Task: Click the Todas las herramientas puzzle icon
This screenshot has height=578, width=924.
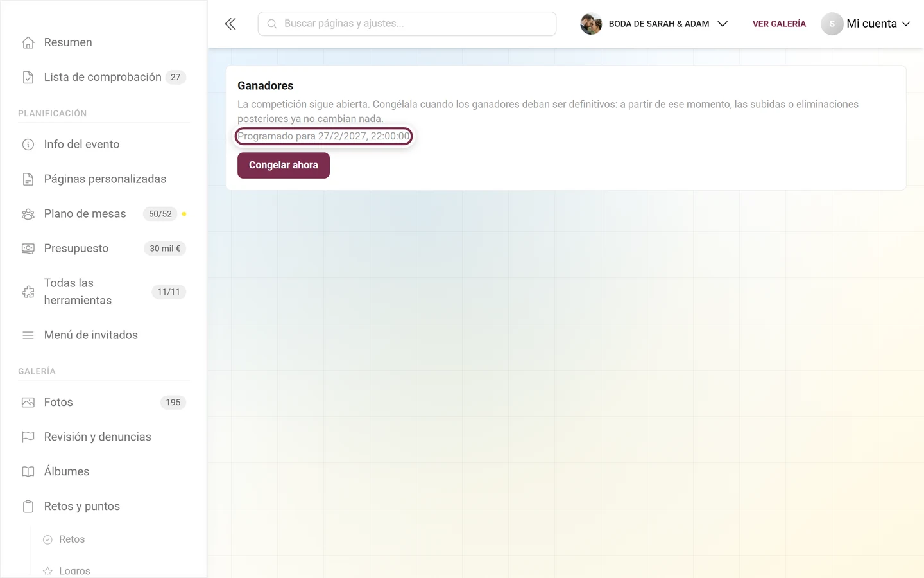Action: click(28, 292)
